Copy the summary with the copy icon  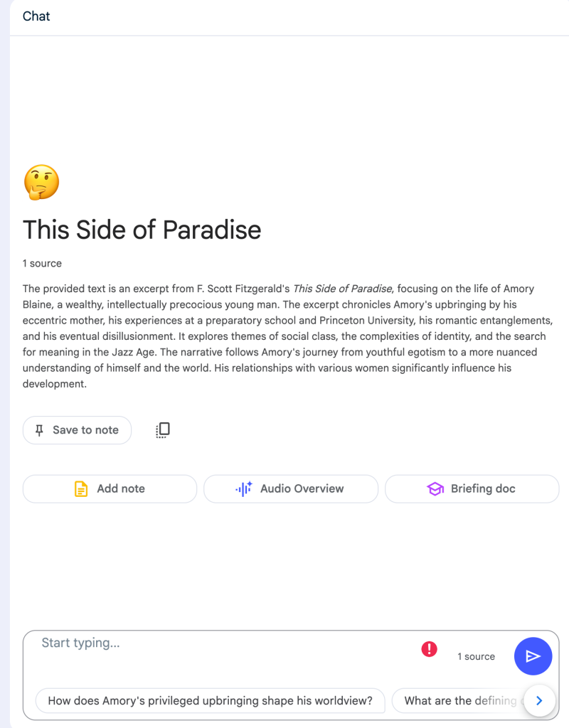[163, 430]
